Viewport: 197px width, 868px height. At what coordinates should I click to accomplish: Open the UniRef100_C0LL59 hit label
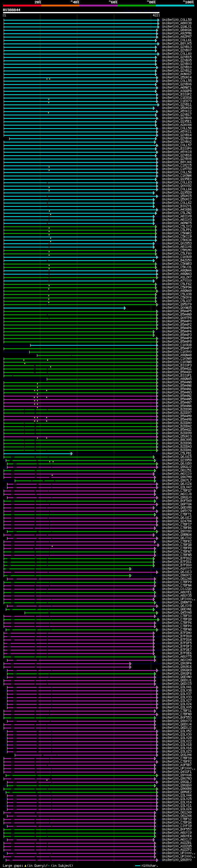click(x=177, y=20)
